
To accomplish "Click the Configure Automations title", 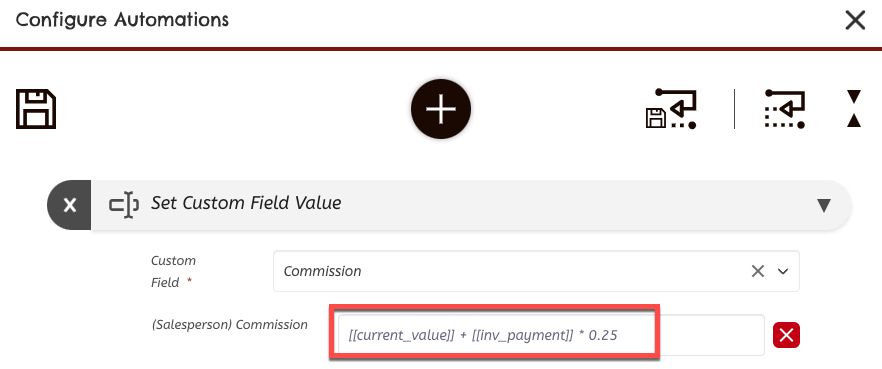I will click(122, 20).
